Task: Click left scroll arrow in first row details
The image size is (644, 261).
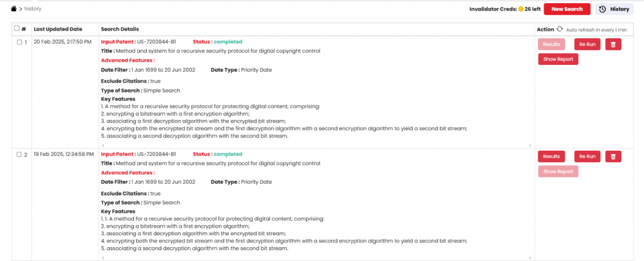Action: (103, 145)
